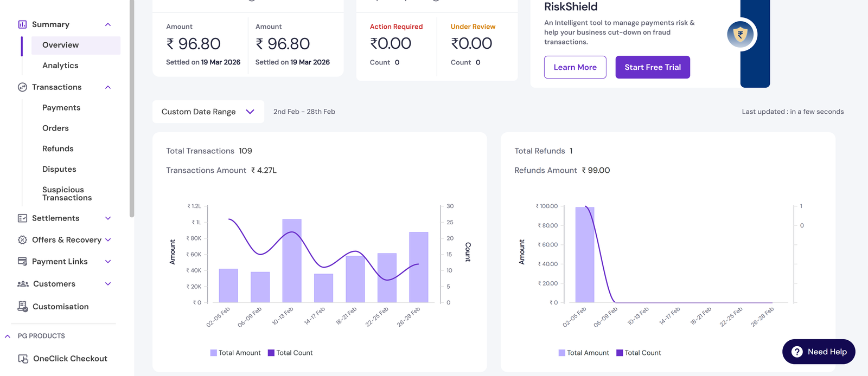Collapse the Summary section chevron
This screenshot has width=868, height=376.
[x=108, y=24]
